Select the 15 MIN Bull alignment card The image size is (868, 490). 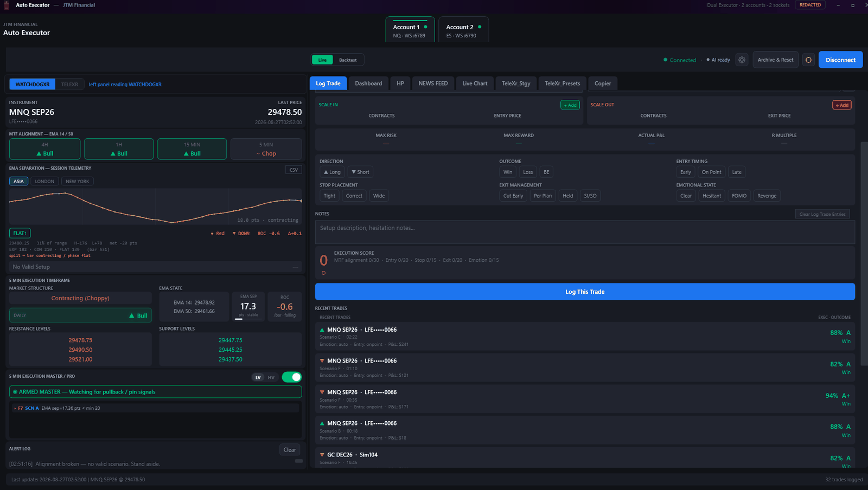point(192,149)
